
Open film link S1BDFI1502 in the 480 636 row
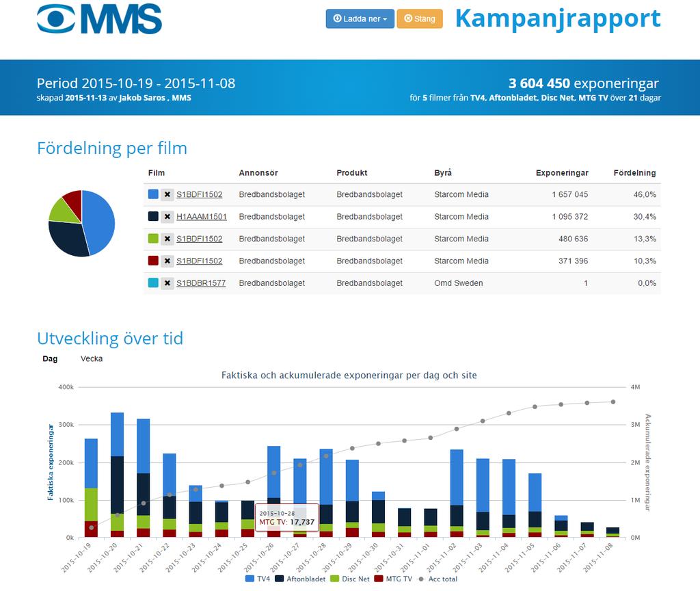[x=199, y=239]
